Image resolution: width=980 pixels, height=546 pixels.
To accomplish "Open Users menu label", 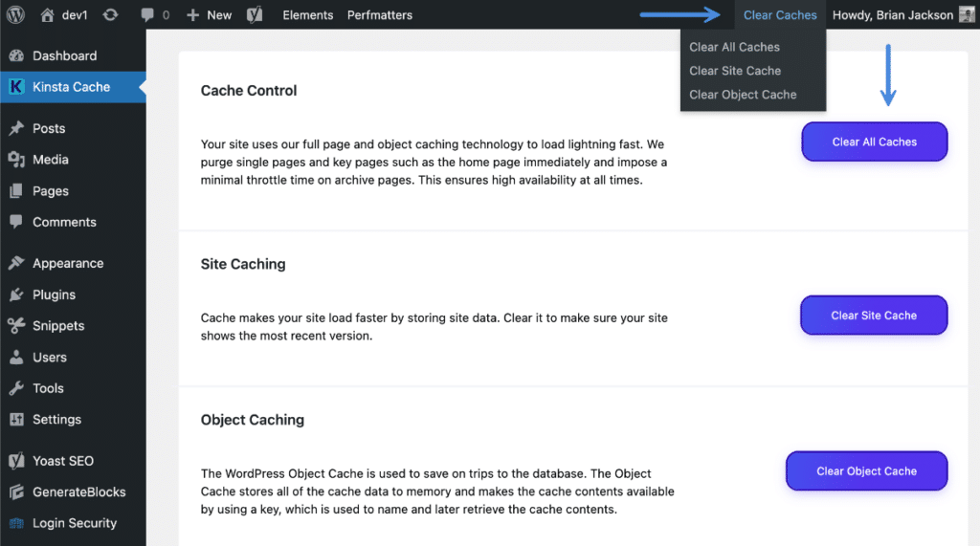I will tap(50, 357).
